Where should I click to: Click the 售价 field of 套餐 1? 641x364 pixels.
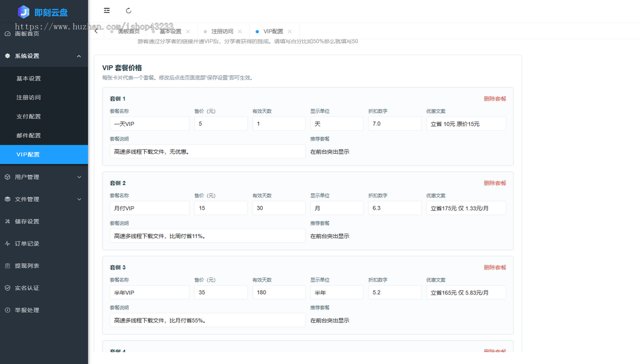tap(221, 124)
